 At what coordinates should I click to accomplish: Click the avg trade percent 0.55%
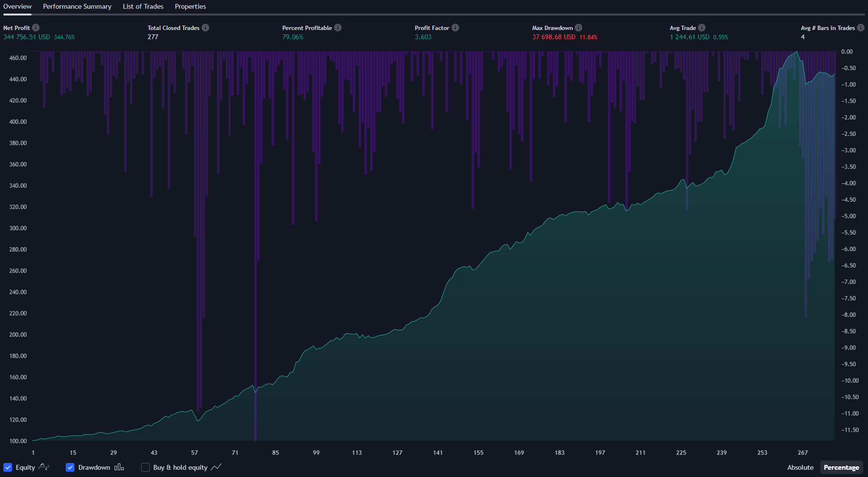coord(721,37)
